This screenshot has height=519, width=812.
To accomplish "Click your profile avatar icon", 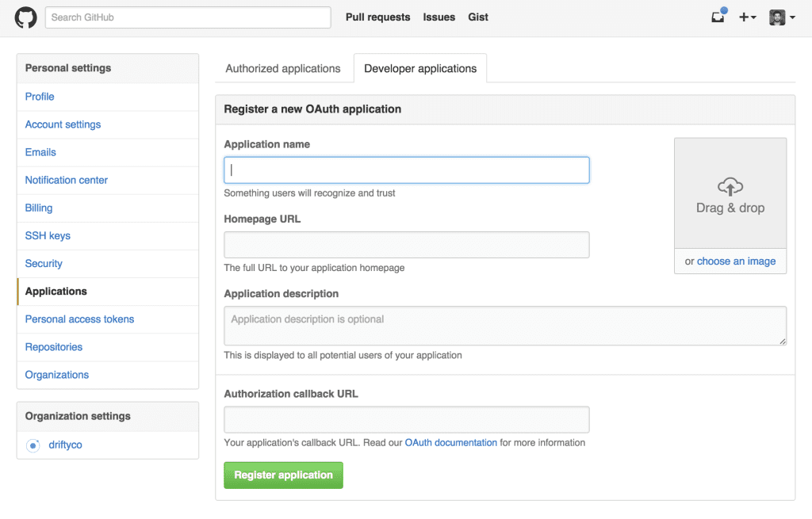I will coord(776,17).
